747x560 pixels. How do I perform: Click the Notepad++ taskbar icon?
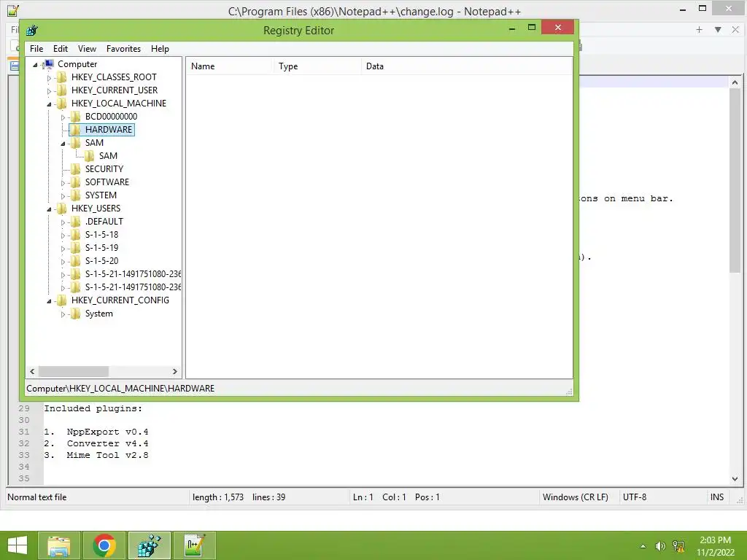point(194,545)
